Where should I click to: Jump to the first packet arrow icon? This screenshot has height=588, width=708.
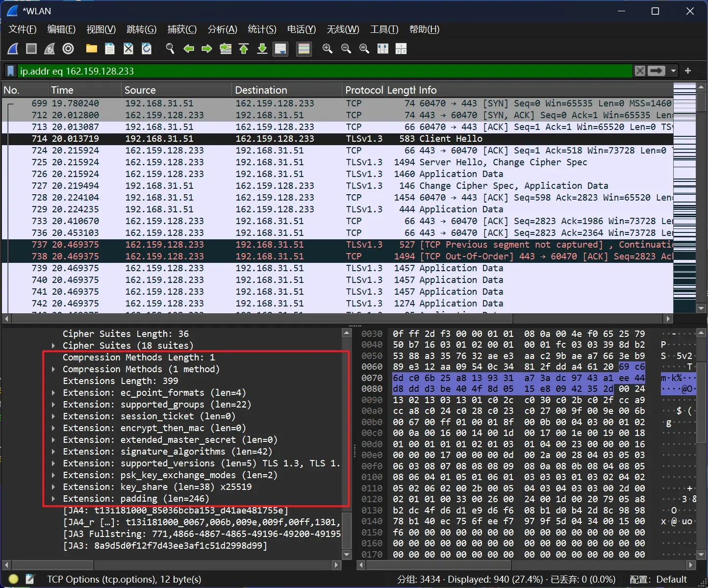244,49
